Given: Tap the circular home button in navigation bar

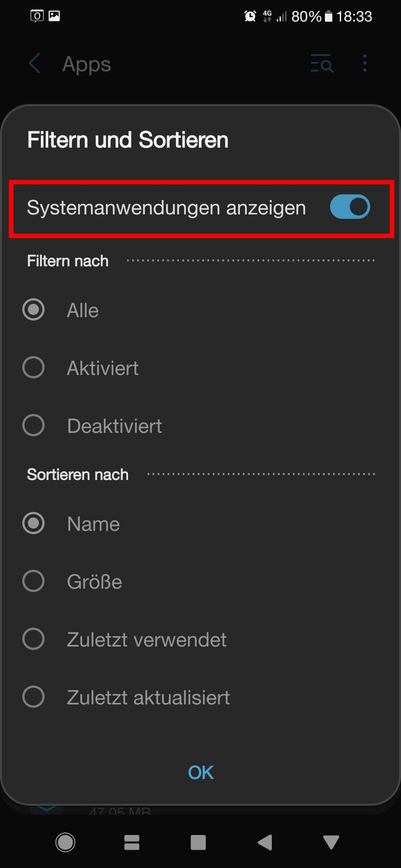Looking at the screenshot, I should pyautogui.click(x=65, y=842).
